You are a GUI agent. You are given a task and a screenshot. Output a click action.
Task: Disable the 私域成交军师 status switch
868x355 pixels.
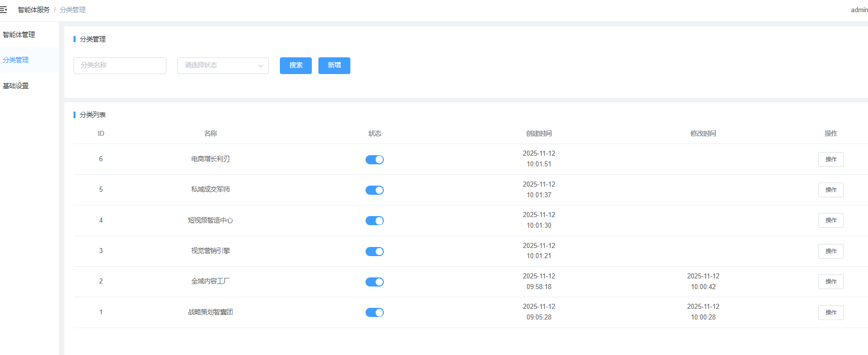pos(375,190)
